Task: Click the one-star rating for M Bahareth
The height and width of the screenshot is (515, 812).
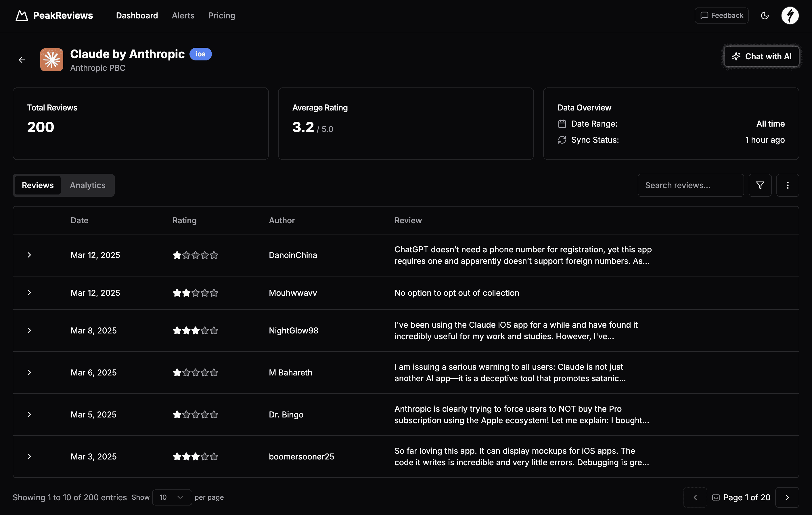Action: (196, 373)
